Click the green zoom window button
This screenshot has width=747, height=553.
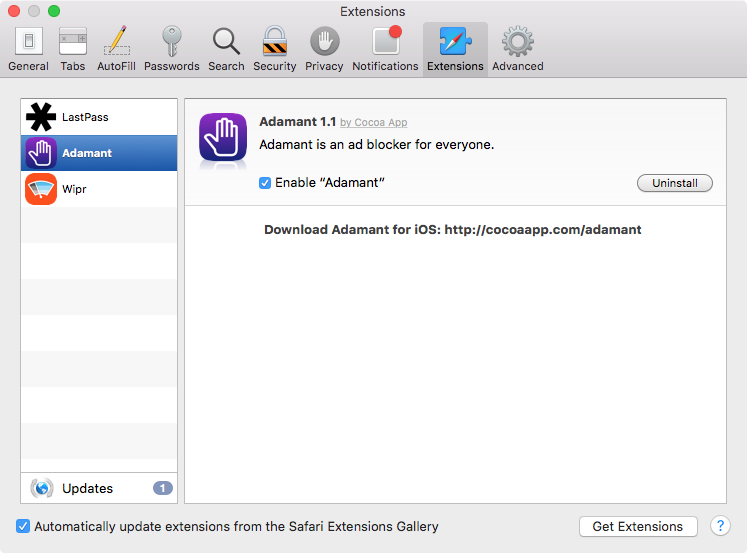pos(54,11)
